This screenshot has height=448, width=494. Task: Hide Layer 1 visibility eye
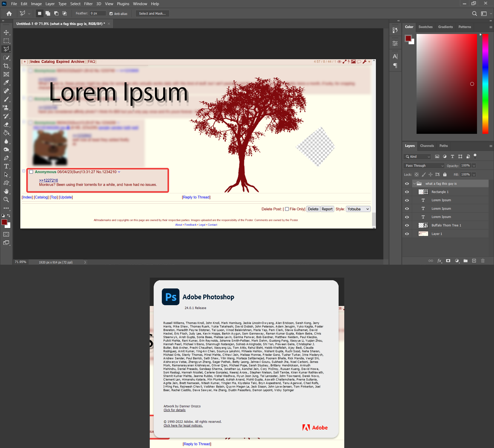(407, 234)
